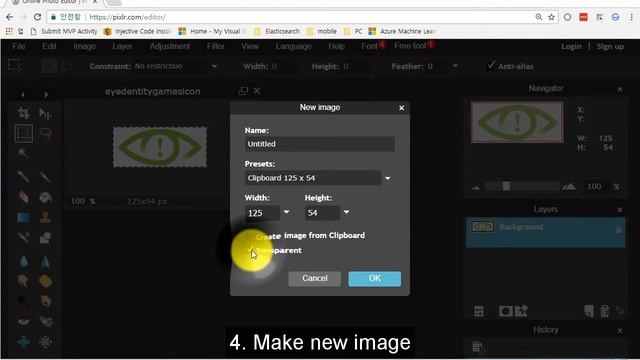Image resolution: width=640 pixels, height=360 pixels.
Task: Open the Adjustment menu
Action: 170,46
